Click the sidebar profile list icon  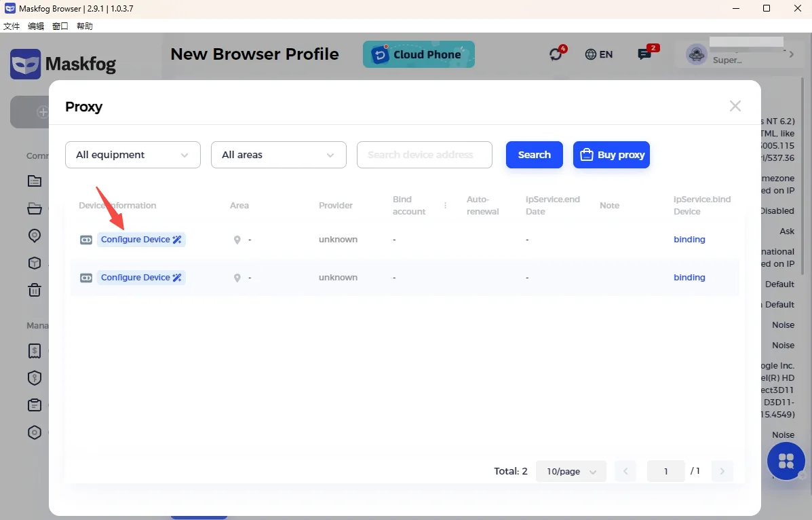[x=35, y=181]
